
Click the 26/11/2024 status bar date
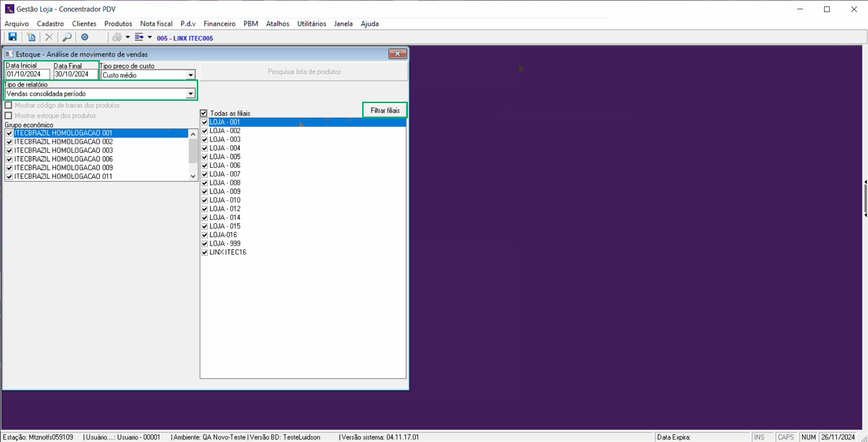tap(838, 437)
